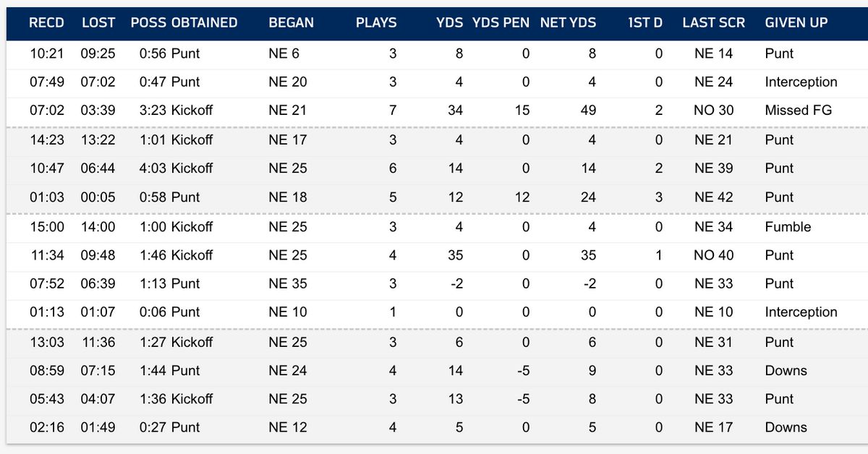Click the 4:03 Kickoff possession cell
Viewport: 868px width, 454px height.
pos(176,168)
